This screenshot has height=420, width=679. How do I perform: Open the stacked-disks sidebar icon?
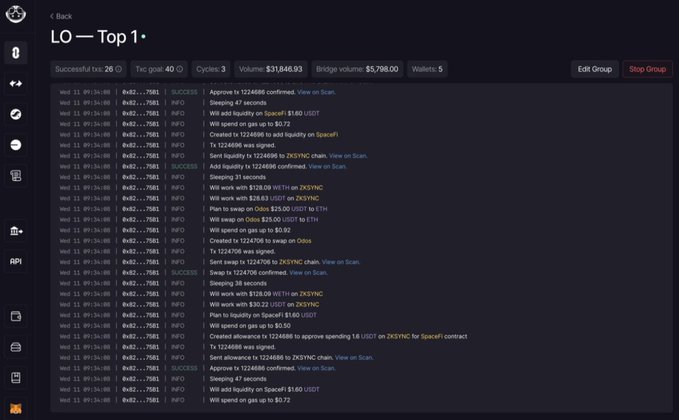tap(16, 347)
